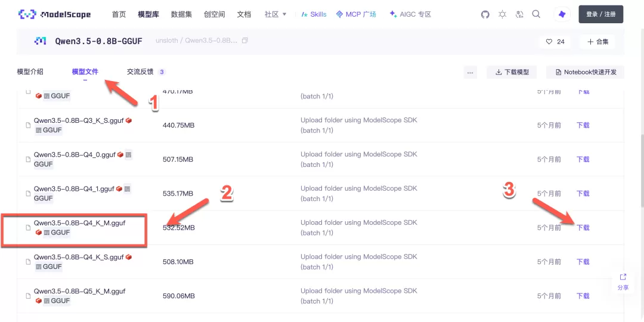The width and height of the screenshot is (644, 322).
Task: Download Qwen3.5-0.8B-Q4_K_S.gguf via 下载 link
Action: point(583,262)
